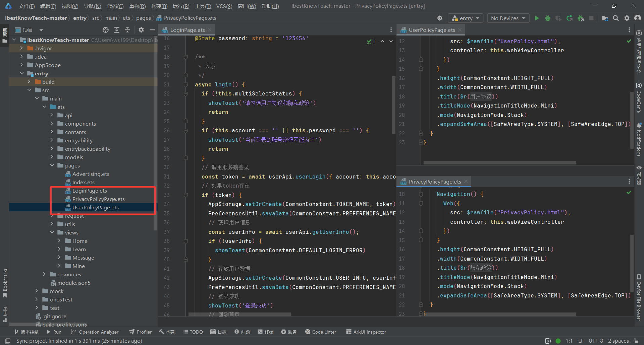The image size is (644, 345).
Task: Expand the AppScope folder
Action: (x=21, y=65)
